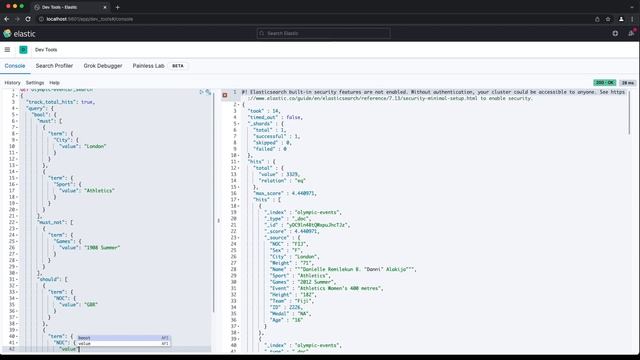Viewport: 640px width, 360px height.
Task: Go forward with the browser forward arrow
Action: (x=17, y=19)
